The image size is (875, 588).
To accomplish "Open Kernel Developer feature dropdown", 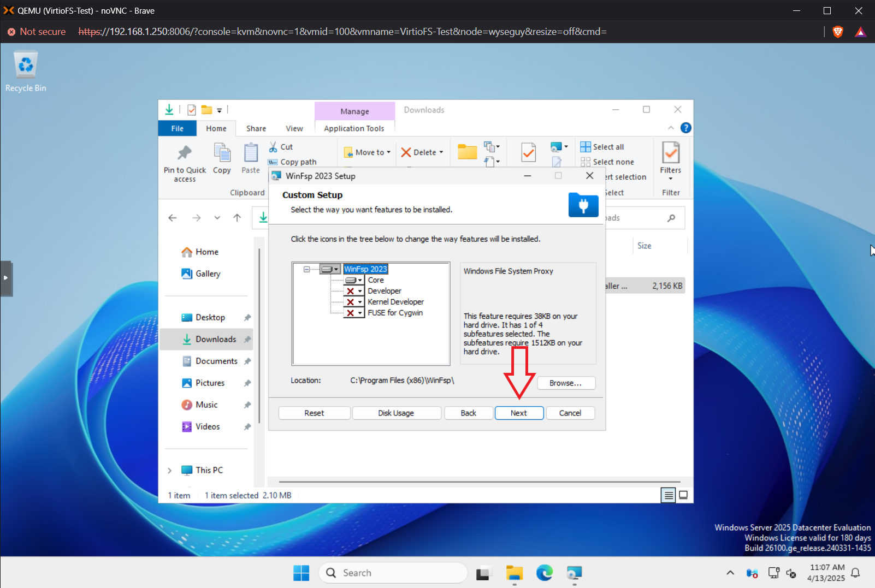I will tap(354, 302).
